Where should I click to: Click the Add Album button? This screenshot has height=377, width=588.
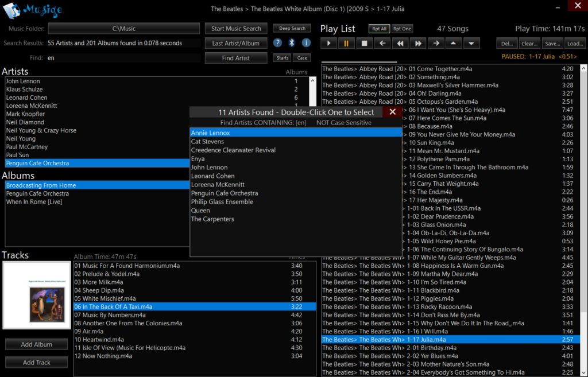[x=37, y=344]
